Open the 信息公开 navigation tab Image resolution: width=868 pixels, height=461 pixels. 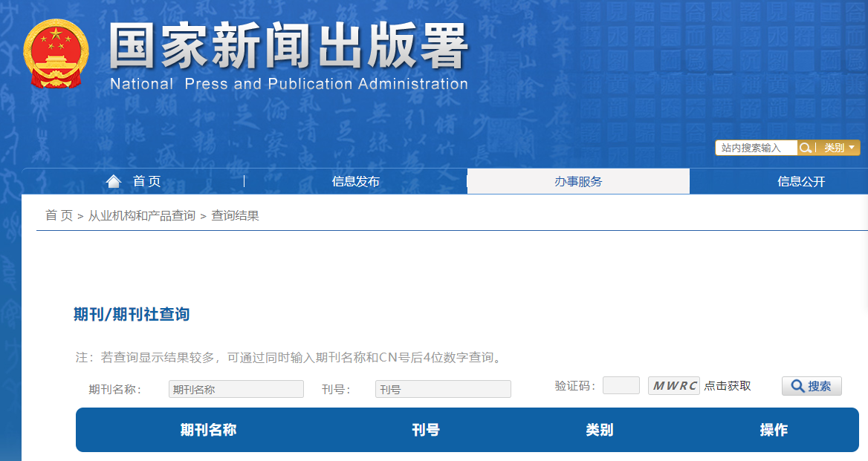point(801,181)
